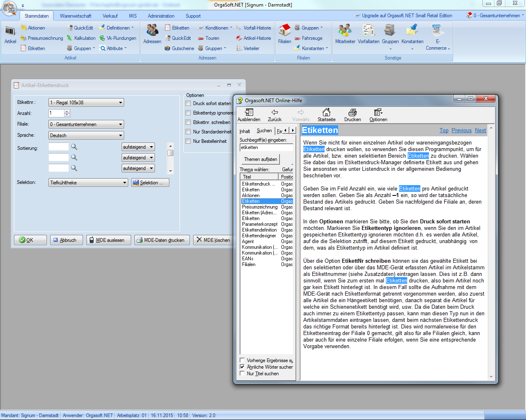This screenshot has width=526, height=420.
Task: Follow the 'Next' link in help page
Action: 480,131
